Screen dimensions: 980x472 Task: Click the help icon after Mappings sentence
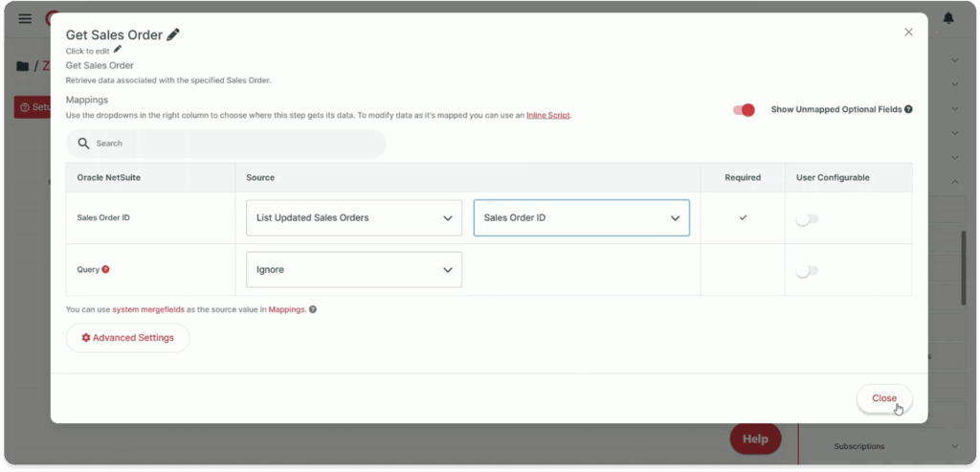click(313, 309)
